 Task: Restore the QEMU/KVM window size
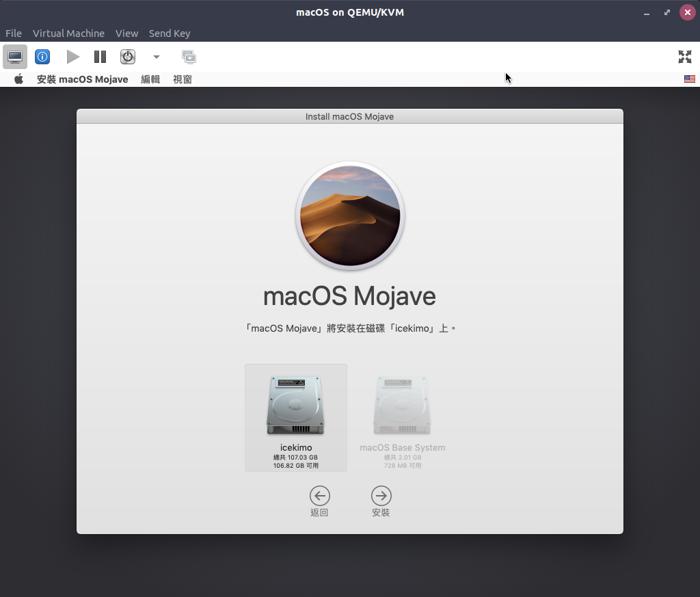pyautogui.click(x=667, y=12)
